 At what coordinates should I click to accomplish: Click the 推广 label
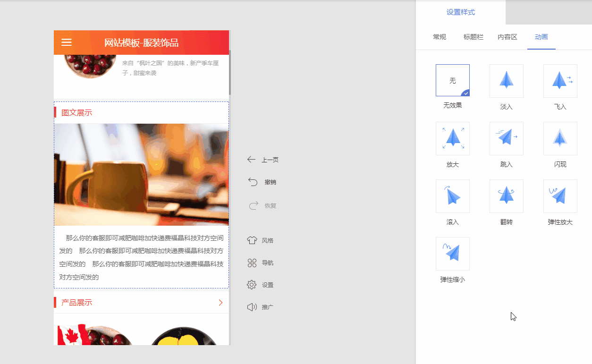pos(268,307)
